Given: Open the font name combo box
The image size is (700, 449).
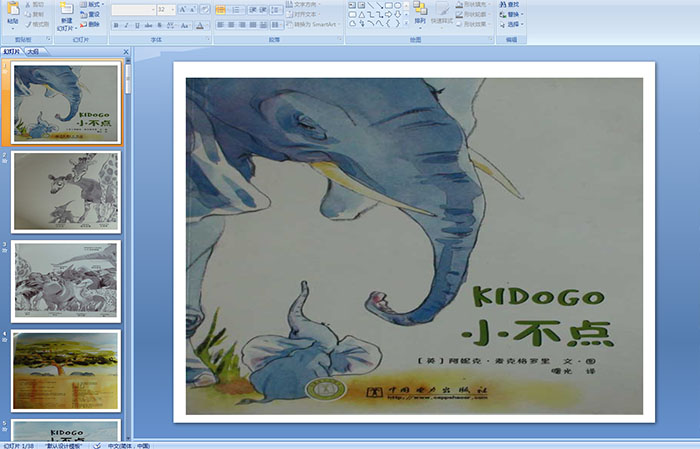Looking at the screenshot, I should 133,9.
